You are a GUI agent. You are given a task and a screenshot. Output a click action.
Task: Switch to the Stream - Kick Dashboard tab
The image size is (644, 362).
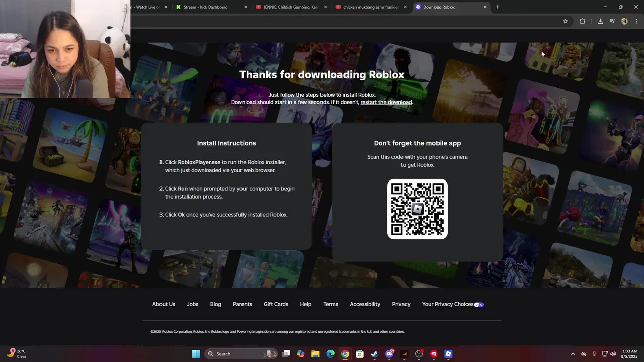click(211, 7)
